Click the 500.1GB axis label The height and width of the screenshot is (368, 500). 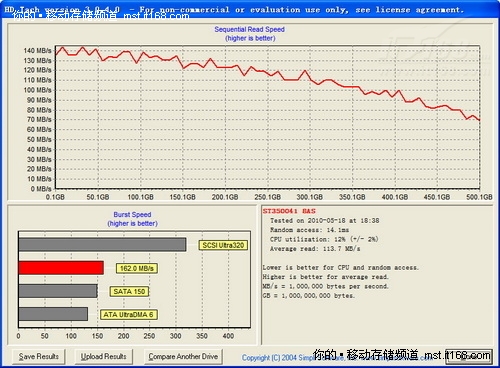[x=479, y=197]
